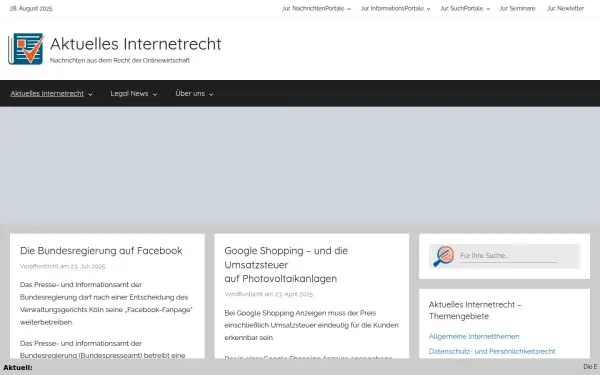Expand chevron beside Jur. NachrichtenPortale

click(x=349, y=9)
